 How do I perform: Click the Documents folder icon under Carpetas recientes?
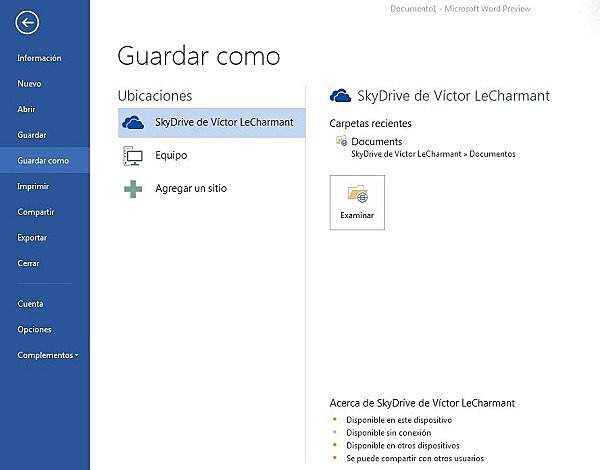[342, 141]
